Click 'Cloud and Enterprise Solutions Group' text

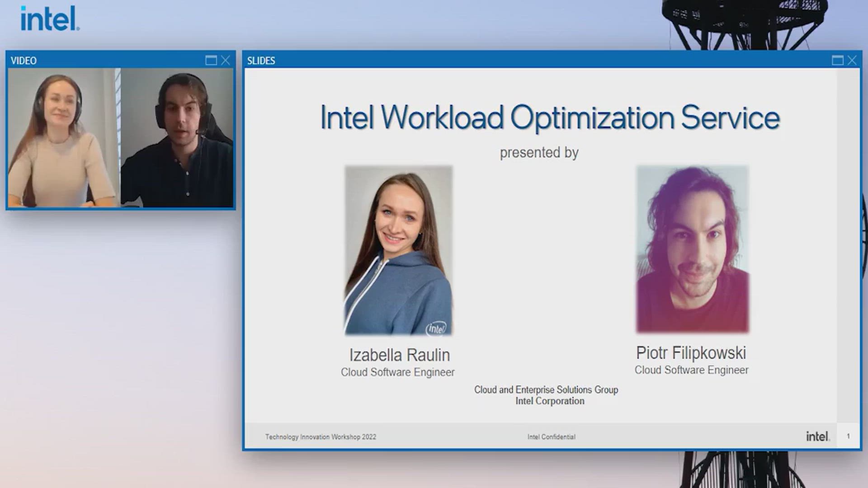546,389
